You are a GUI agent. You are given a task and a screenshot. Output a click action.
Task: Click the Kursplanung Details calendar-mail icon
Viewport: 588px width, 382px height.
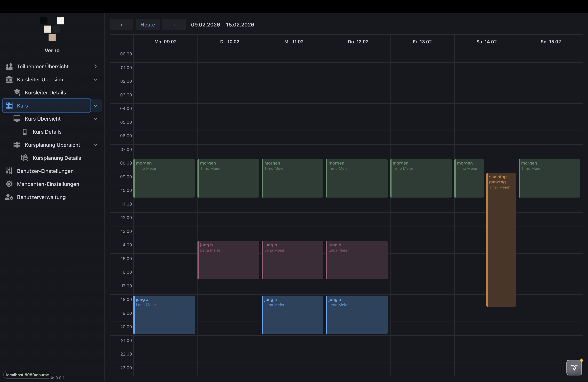(25, 158)
